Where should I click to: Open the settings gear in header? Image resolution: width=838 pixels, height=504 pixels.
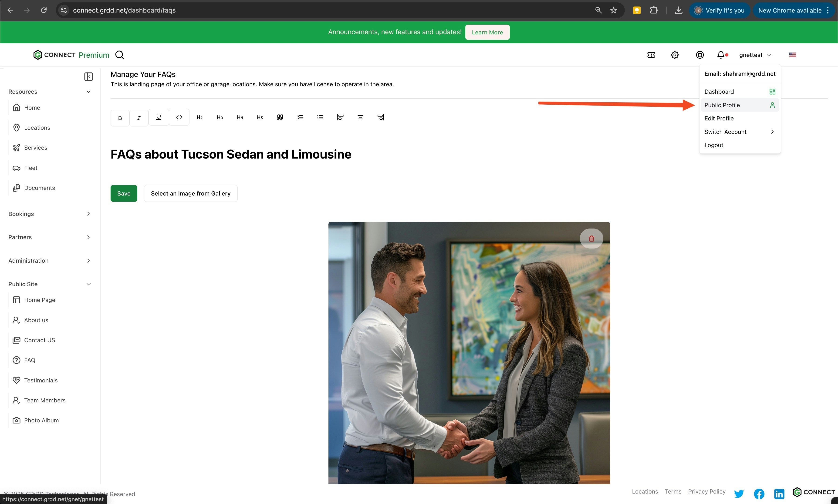675,55
